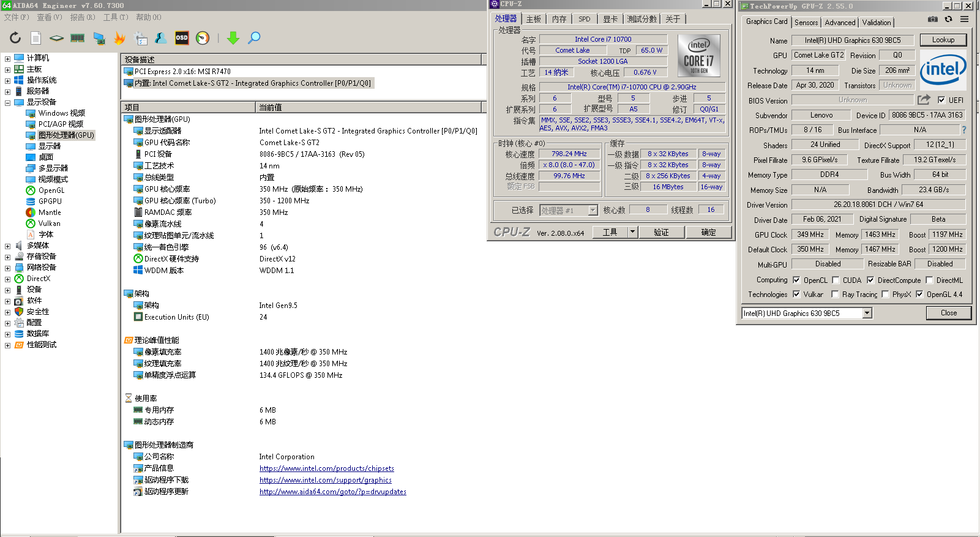
Task: Click the Driver Version field in GPU-Z
Action: point(878,205)
